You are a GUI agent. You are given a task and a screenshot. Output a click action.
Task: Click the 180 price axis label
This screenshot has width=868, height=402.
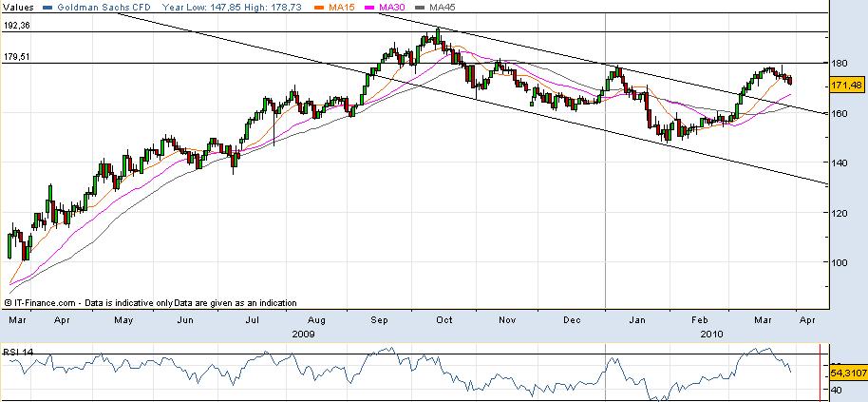841,63
